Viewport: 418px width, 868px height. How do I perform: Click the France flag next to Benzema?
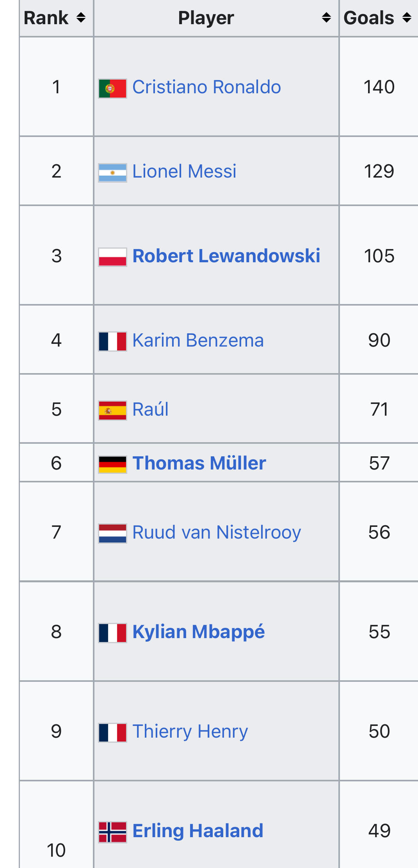tap(112, 342)
